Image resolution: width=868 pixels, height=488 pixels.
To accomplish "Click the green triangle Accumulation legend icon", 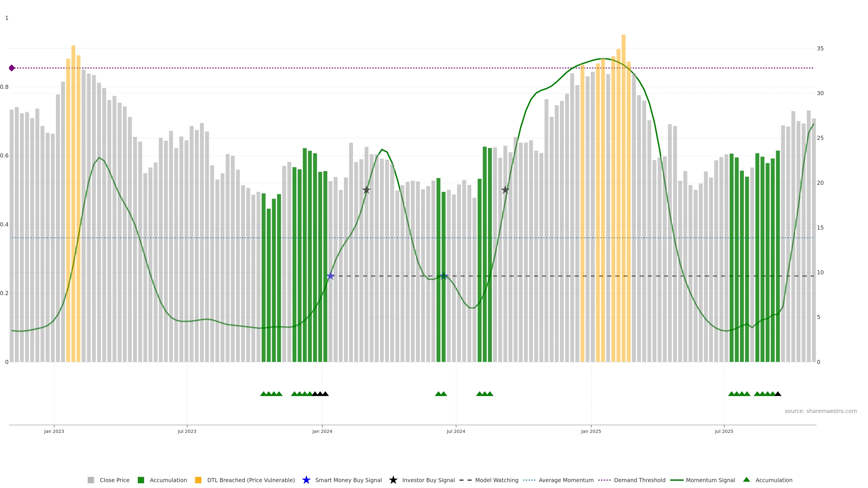I will click(x=746, y=480).
